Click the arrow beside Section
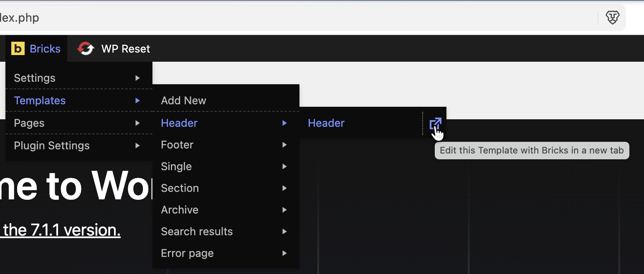Screen dimensions: 644x274 pos(284,188)
